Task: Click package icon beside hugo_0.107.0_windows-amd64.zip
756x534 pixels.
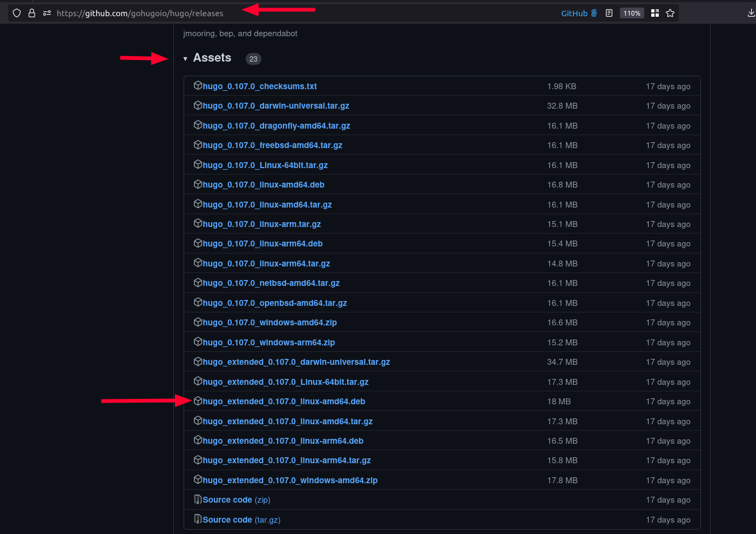Action: click(x=198, y=322)
